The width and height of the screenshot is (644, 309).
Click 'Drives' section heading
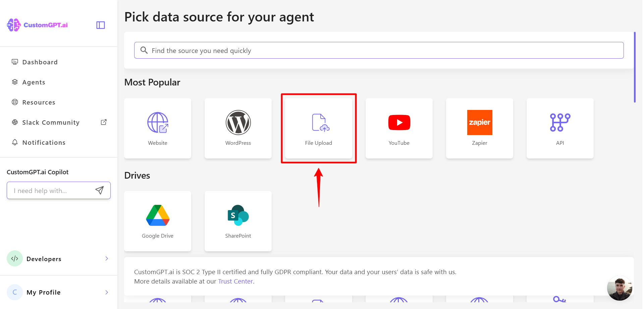point(137,176)
